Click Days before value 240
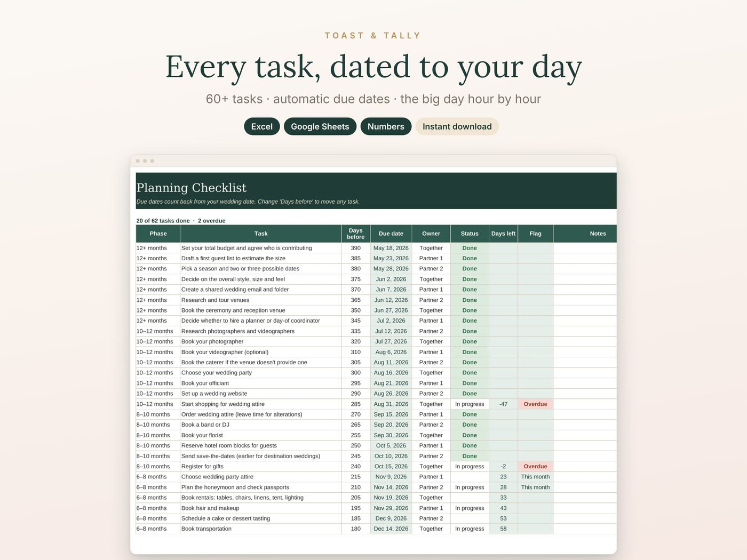This screenshot has height=560, width=747. [356, 467]
